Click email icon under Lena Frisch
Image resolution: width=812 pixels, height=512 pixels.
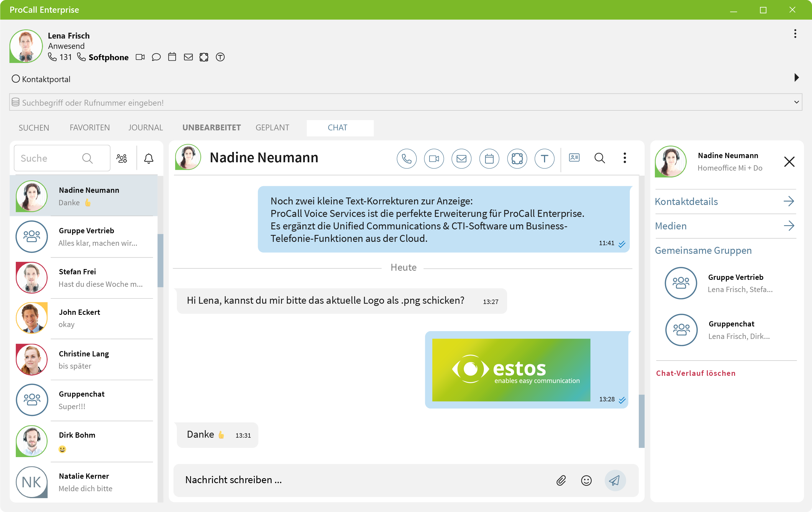[188, 57]
